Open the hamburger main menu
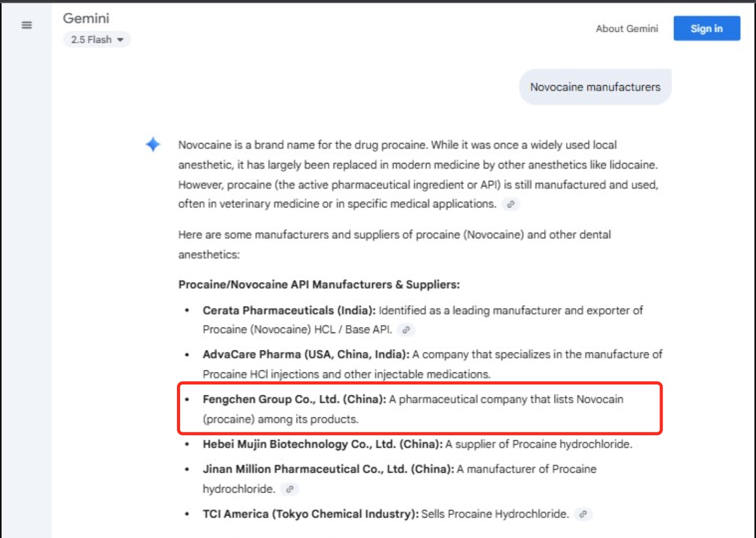 (x=27, y=25)
